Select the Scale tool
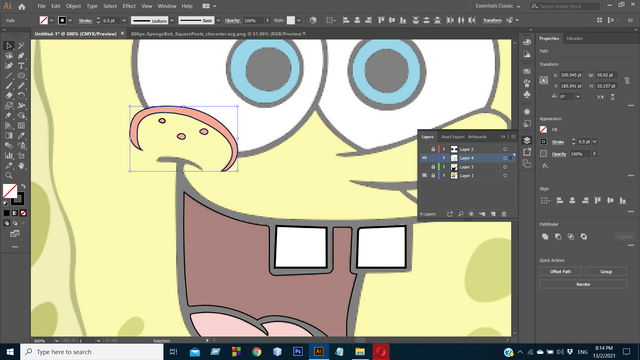 tap(9, 106)
